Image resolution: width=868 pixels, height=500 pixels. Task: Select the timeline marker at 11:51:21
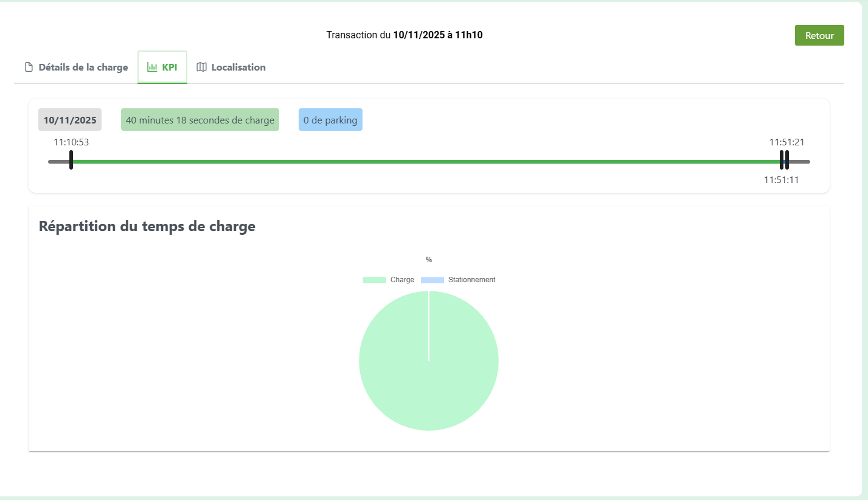(x=787, y=160)
